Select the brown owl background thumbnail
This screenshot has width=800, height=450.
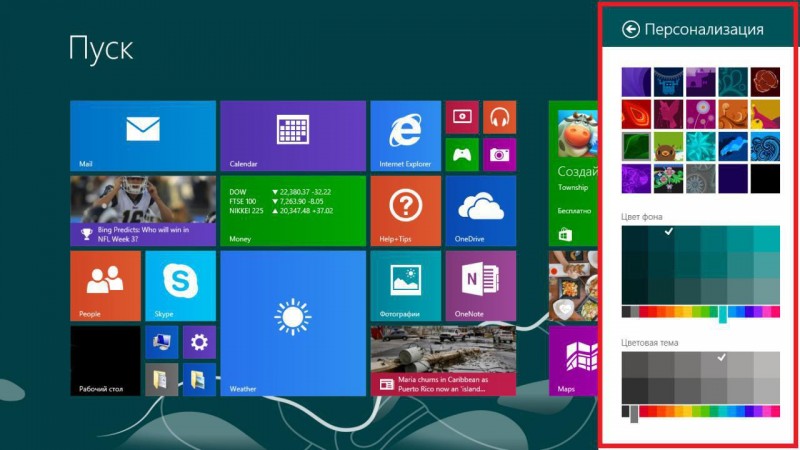(668, 146)
